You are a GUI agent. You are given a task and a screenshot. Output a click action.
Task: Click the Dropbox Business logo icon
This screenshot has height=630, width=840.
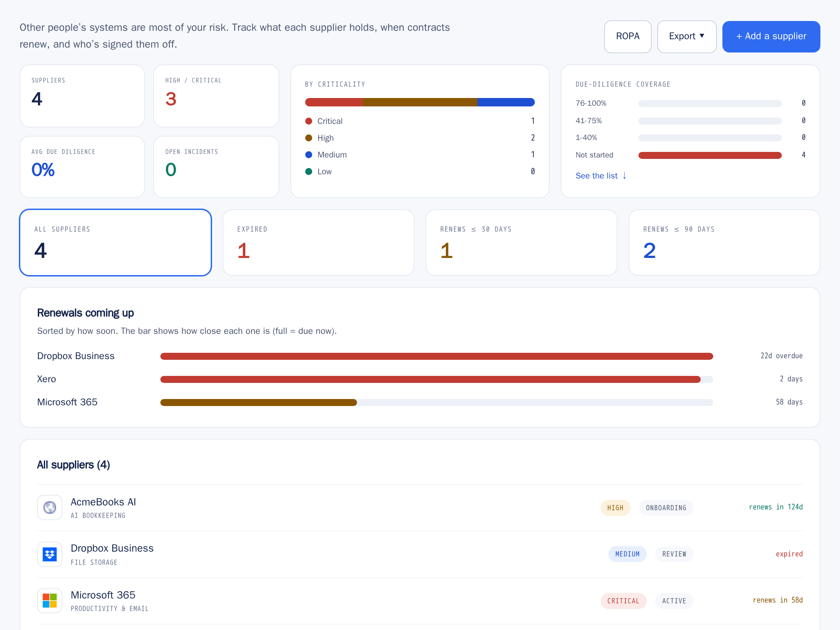tap(50, 554)
